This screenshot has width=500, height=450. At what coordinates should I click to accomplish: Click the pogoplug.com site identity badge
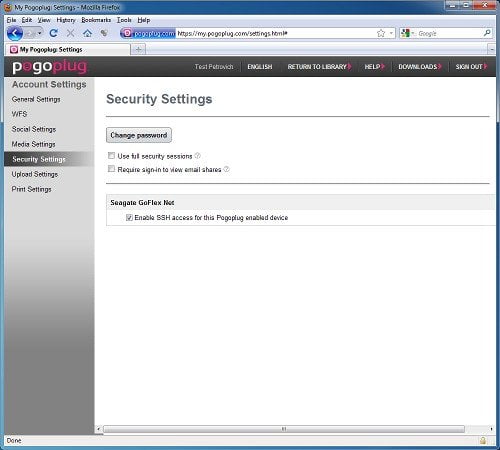[148, 33]
